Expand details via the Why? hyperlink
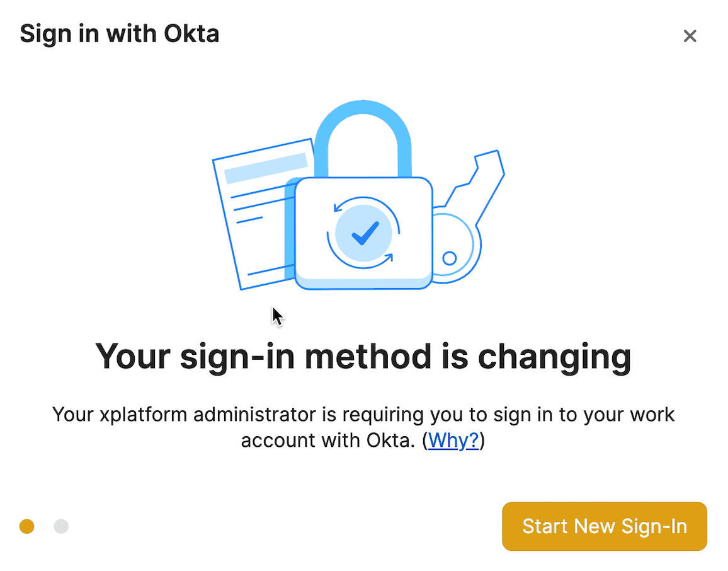Screen dimensions: 728x571 [x=453, y=441]
